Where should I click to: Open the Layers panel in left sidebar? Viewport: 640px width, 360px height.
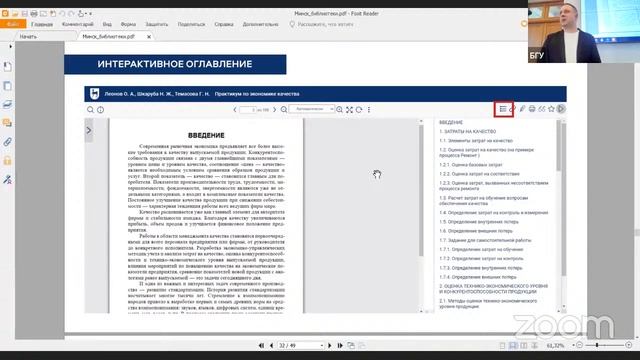(x=7, y=105)
